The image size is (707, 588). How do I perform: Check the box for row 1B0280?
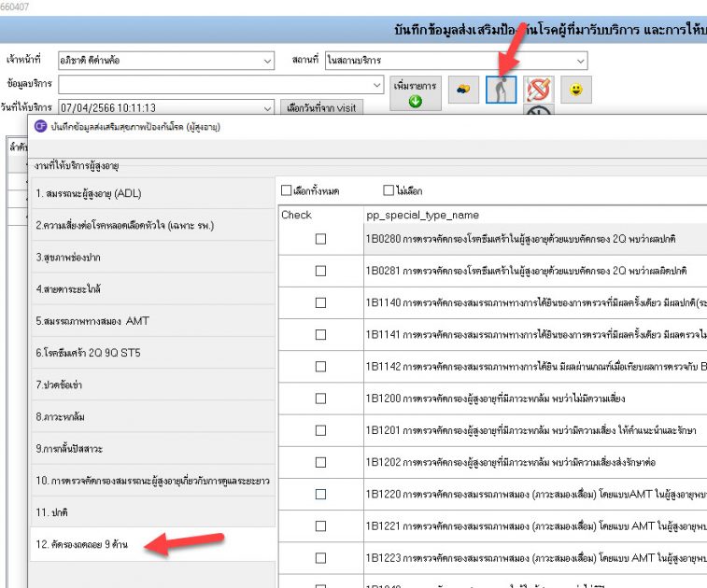click(320, 239)
